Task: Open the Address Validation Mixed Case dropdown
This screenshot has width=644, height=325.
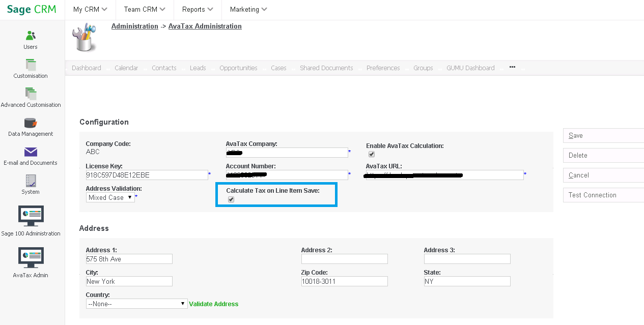Action: [110, 197]
